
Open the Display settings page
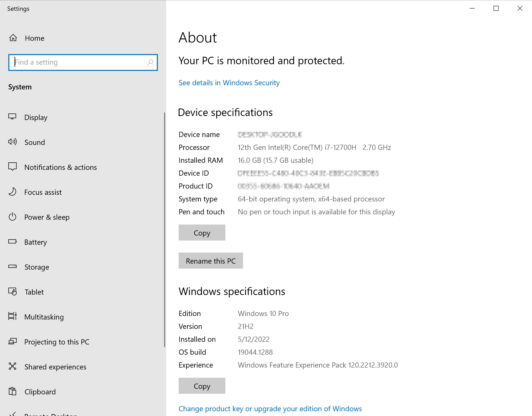pos(36,117)
